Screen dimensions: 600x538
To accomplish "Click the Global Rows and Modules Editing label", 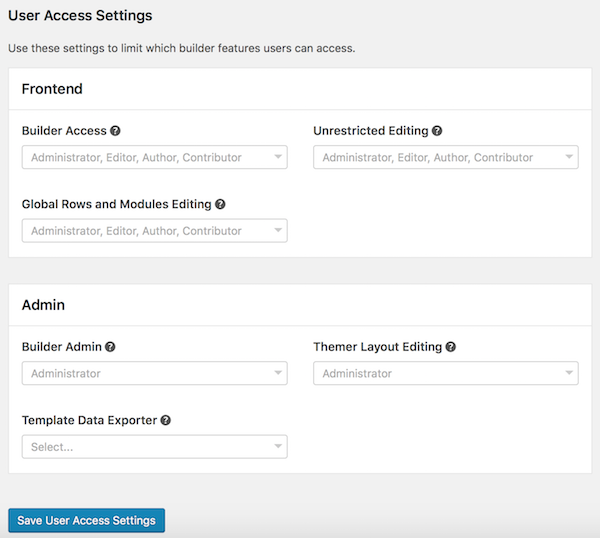I will (117, 204).
